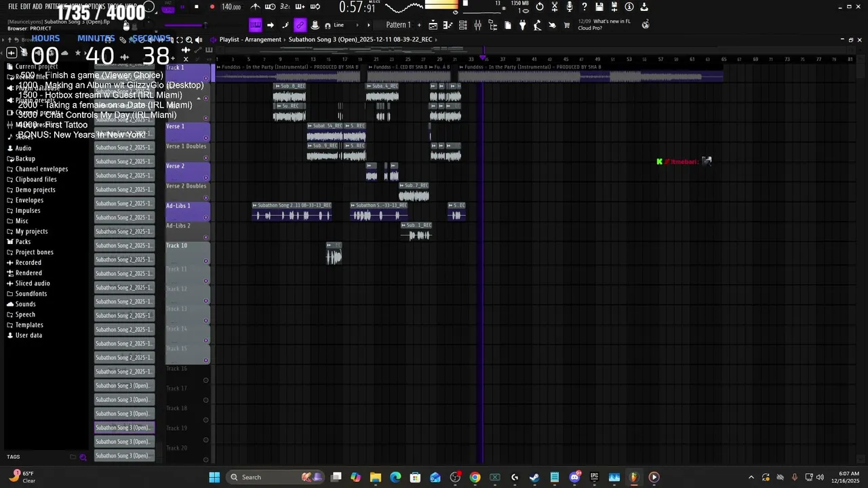Open Google Chrome from taskbar
Screen dimensions: 868x488
point(475,477)
